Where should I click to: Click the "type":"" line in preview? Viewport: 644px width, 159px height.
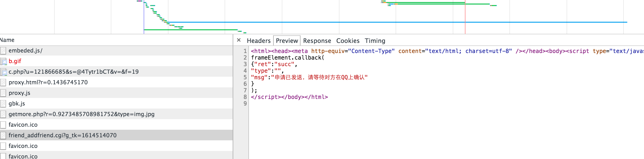(267, 71)
